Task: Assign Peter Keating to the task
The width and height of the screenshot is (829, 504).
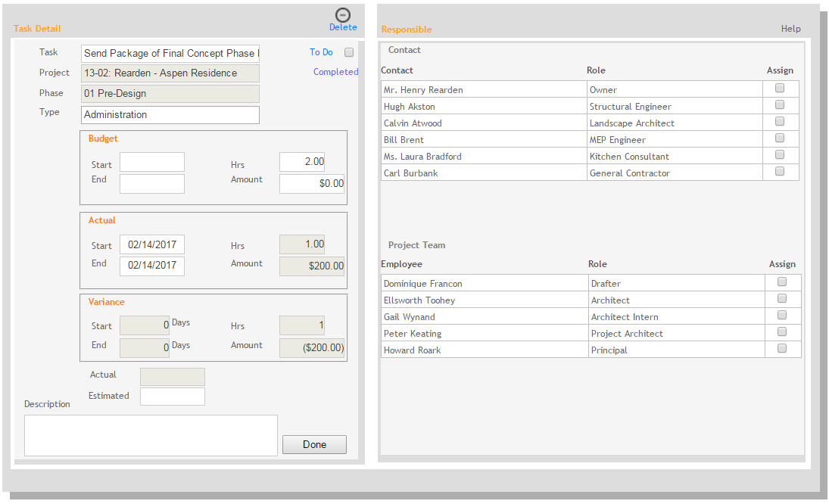Action: pos(782,331)
